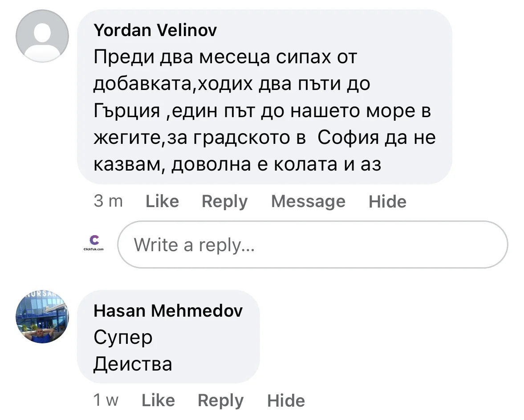
Task: Click the ClickTuk.com page avatar icon
Action: 93,243
